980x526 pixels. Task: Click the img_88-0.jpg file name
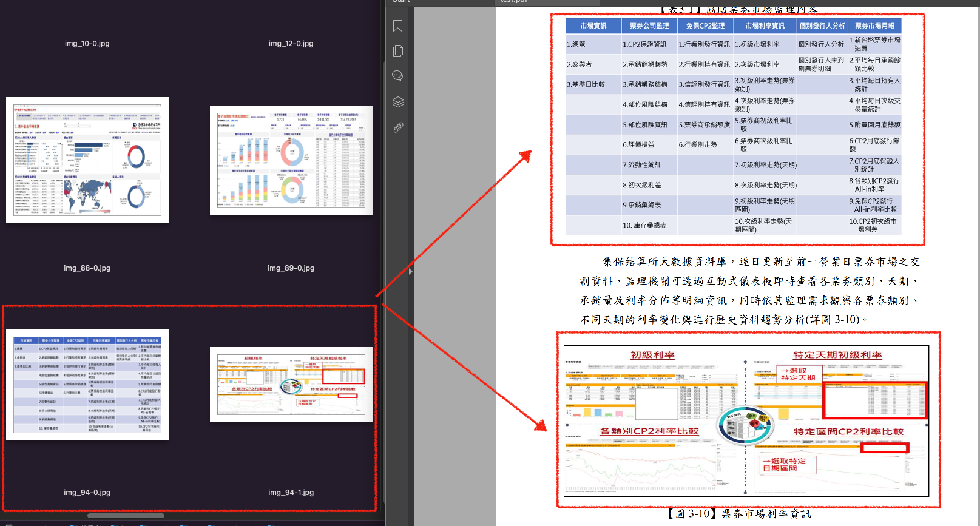point(87,268)
